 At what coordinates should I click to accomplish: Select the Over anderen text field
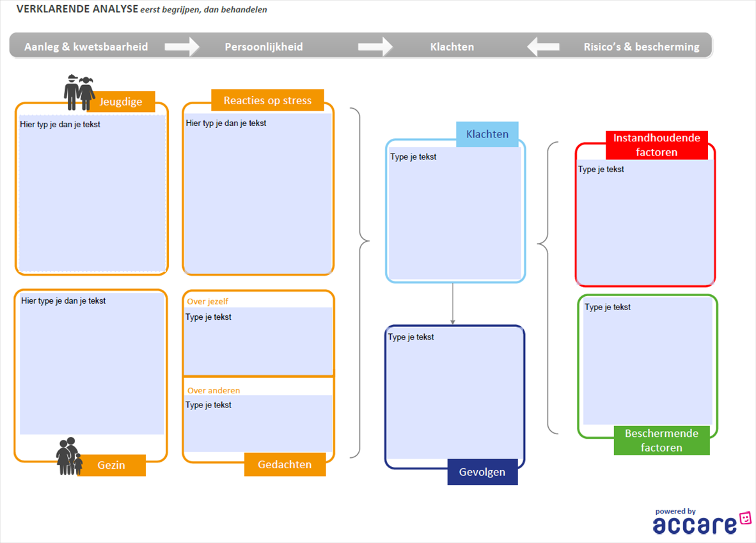(258, 423)
